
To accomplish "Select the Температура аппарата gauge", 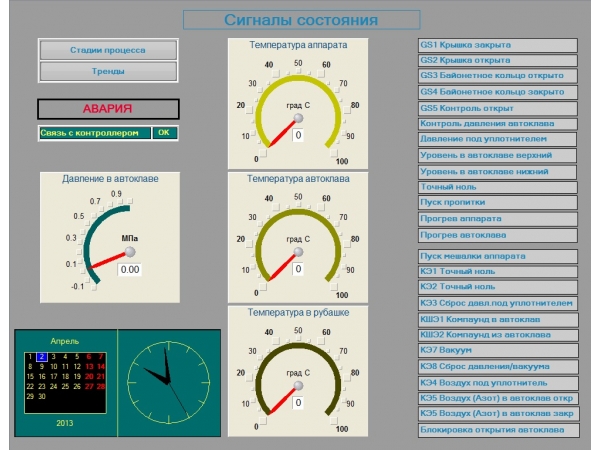I will [x=298, y=103].
